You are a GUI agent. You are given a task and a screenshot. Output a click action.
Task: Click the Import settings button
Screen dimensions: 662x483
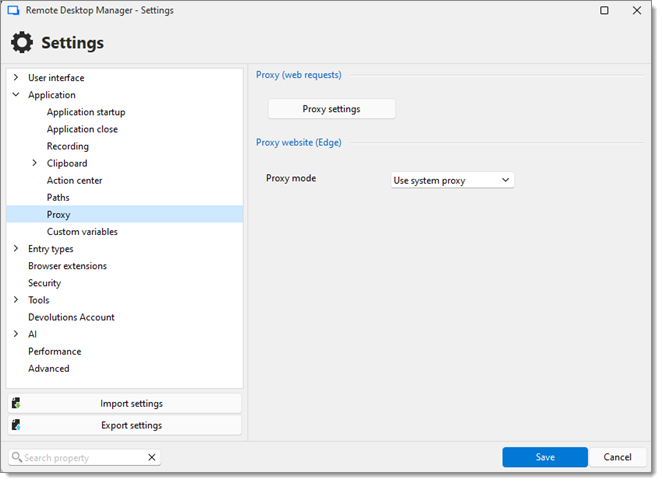pyautogui.click(x=125, y=404)
